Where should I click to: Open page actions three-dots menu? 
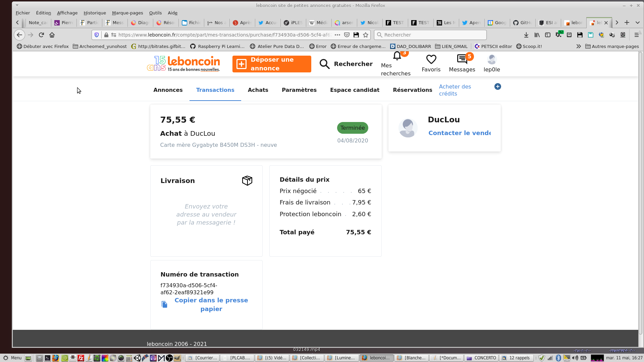(x=337, y=35)
